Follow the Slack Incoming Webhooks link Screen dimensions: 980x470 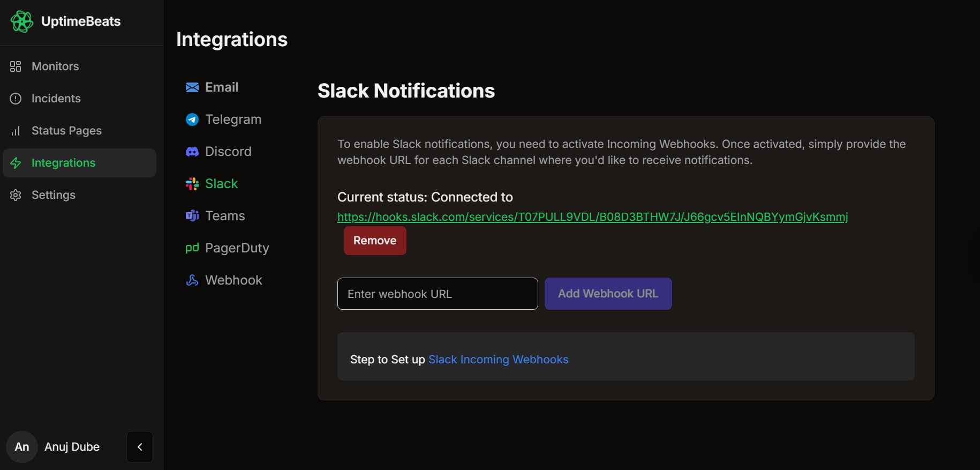(498, 360)
